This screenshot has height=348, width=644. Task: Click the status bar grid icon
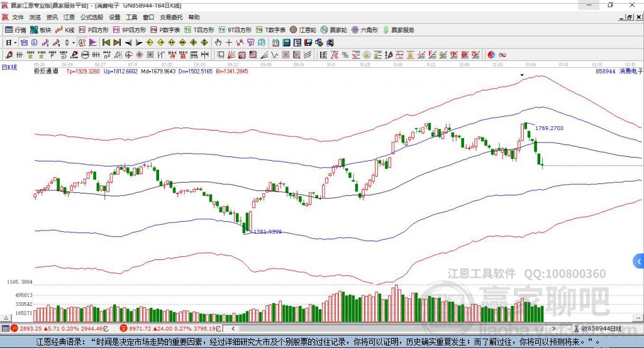tap(5, 329)
